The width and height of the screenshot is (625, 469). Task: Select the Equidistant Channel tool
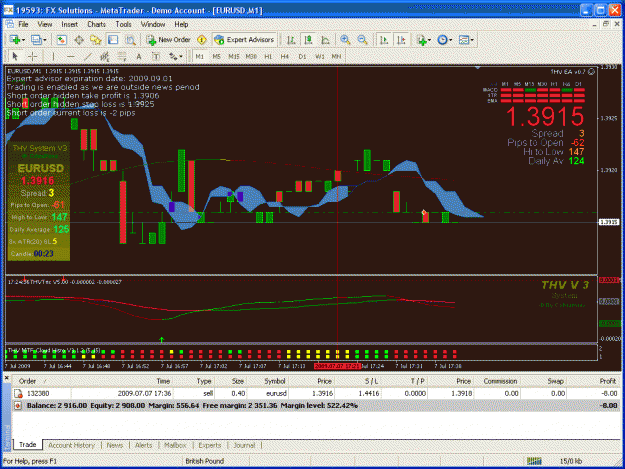click(104, 57)
